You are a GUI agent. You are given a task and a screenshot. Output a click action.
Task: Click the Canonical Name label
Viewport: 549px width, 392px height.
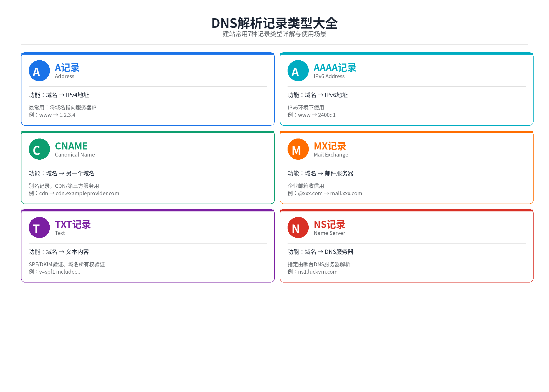click(x=75, y=155)
